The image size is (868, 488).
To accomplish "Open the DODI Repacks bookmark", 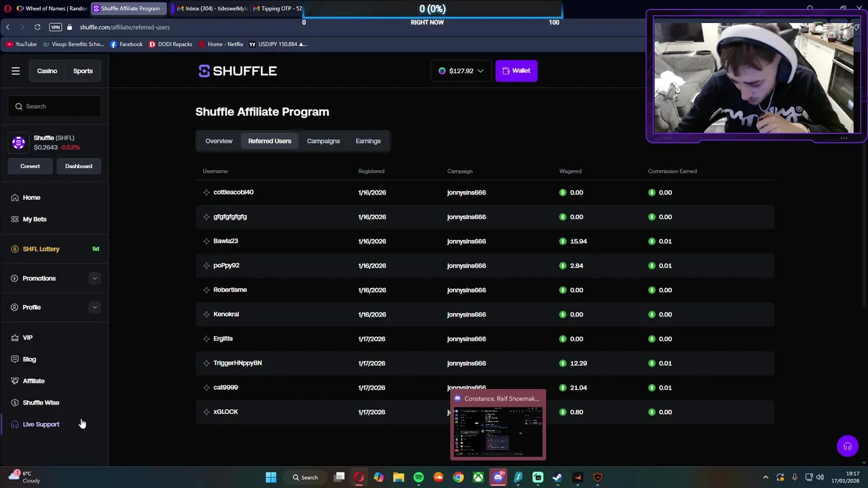I will click(x=170, y=44).
